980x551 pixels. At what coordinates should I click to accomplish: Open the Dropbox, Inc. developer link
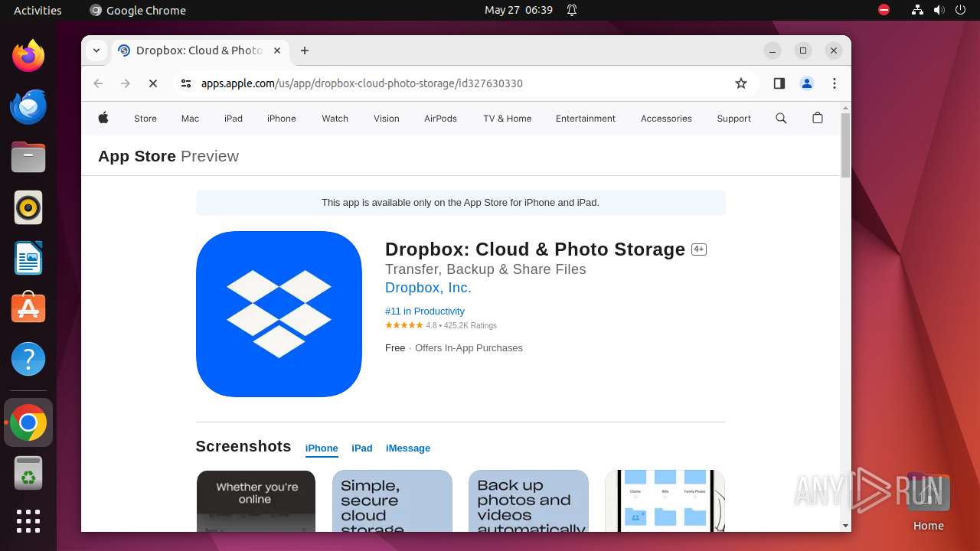coord(428,288)
